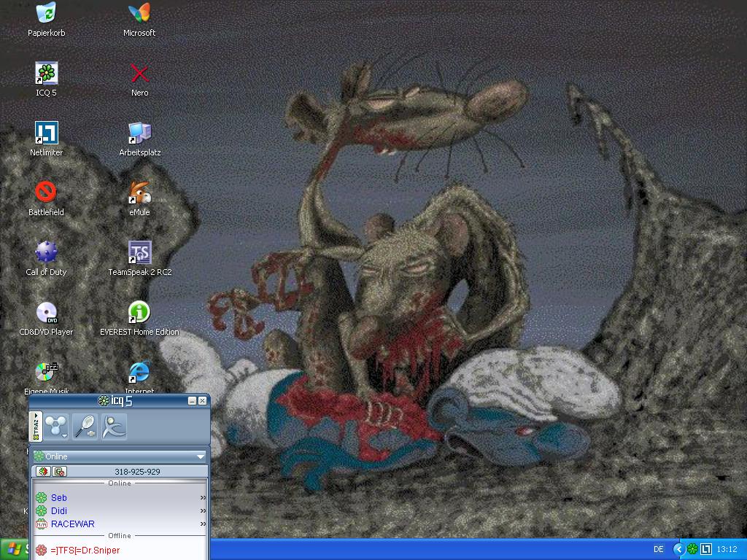
Task: Click the Netlimiter tray icon
Action: click(x=705, y=550)
